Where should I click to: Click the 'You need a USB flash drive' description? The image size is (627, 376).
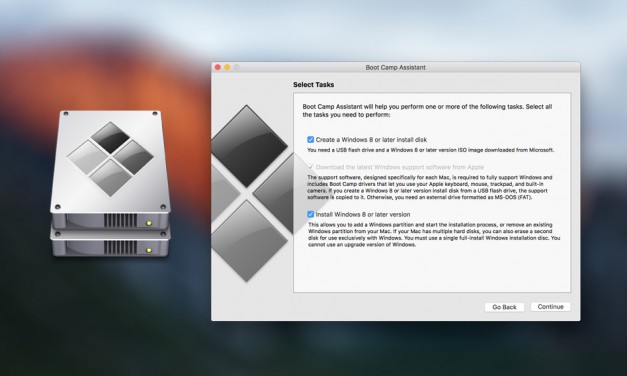pyautogui.click(x=430, y=150)
